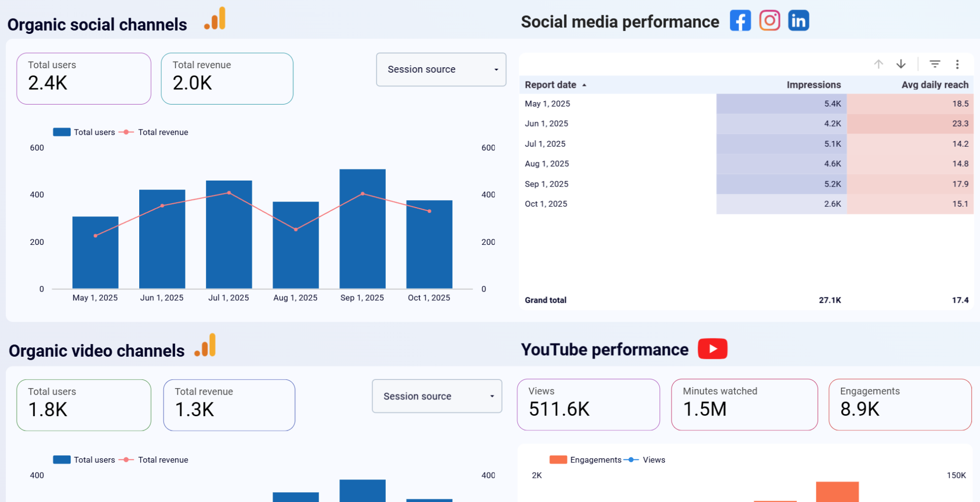Open the three-dot menu on the table
Viewport: 980px width, 502px height.
(957, 64)
